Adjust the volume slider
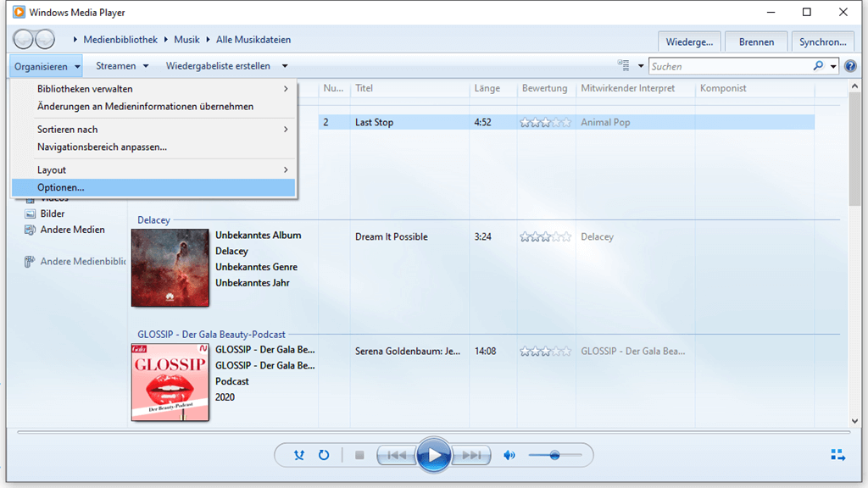This screenshot has width=868, height=488. 554,455
